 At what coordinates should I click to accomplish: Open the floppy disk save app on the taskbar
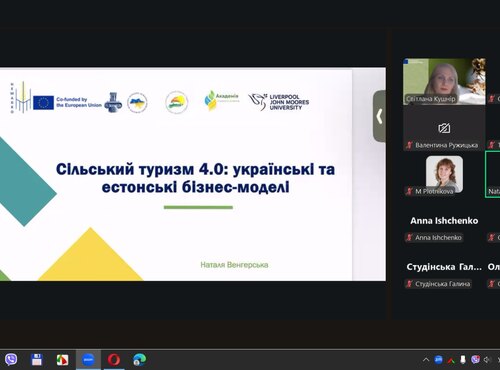point(37,360)
